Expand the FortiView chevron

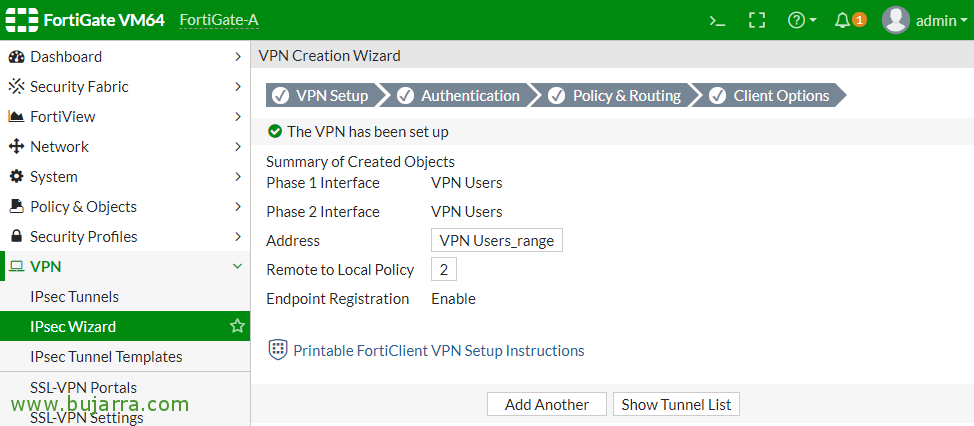[238, 117]
